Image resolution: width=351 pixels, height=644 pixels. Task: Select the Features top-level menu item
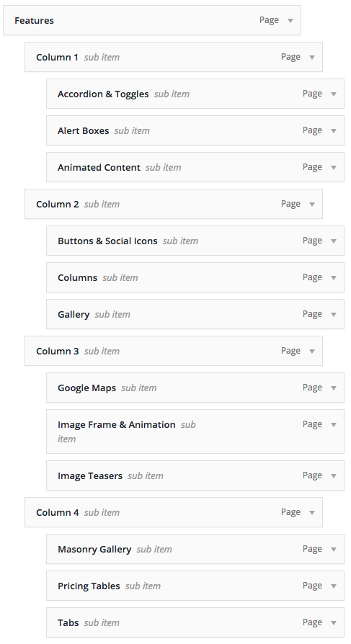[x=152, y=21]
